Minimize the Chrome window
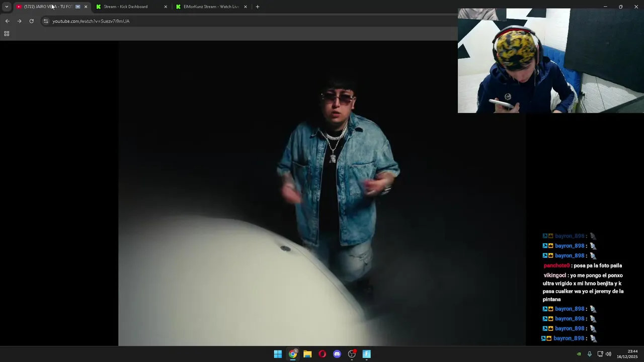 click(605, 7)
